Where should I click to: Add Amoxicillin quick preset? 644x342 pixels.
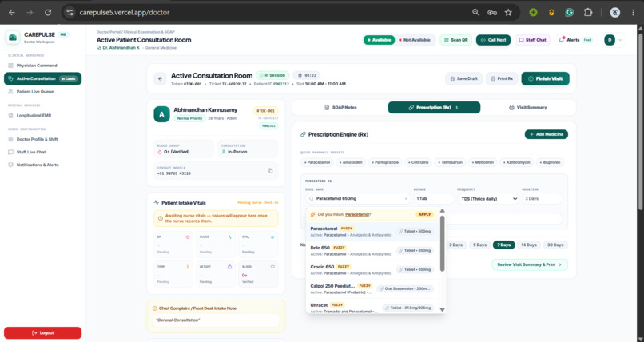pyautogui.click(x=351, y=162)
